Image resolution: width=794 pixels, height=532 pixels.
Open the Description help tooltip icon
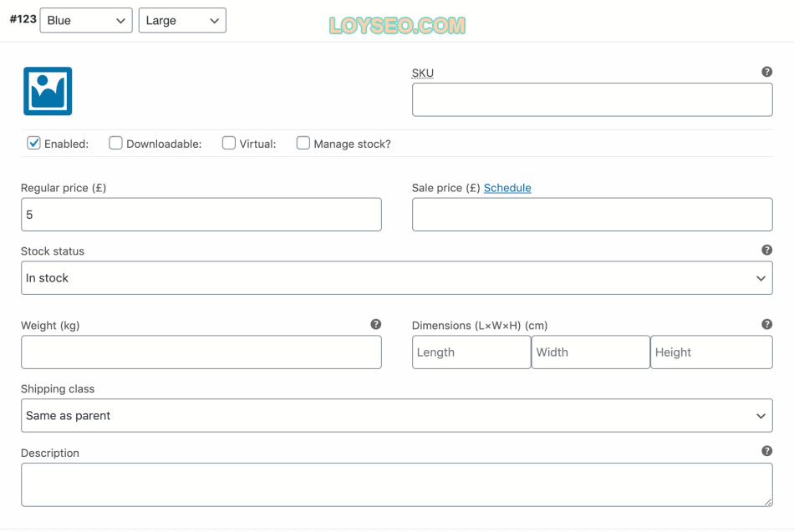766,450
